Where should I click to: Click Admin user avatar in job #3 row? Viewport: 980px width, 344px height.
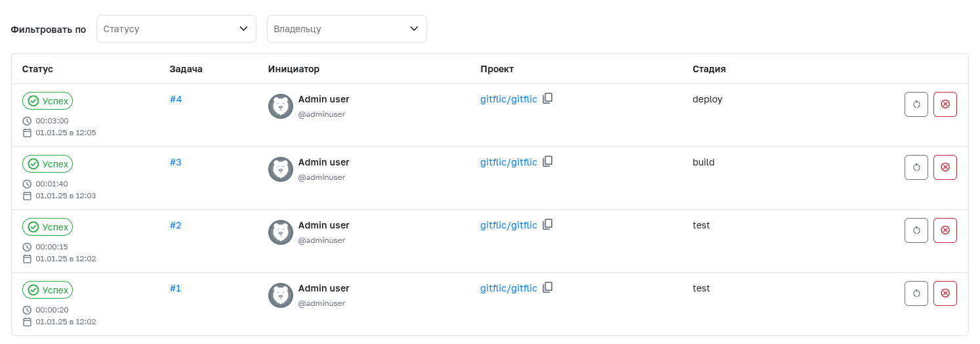pos(280,169)
